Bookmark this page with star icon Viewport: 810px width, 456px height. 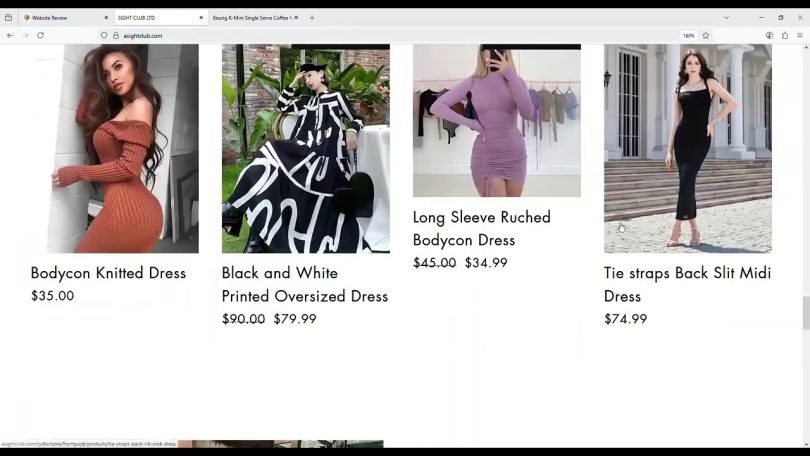pos(706,36)
